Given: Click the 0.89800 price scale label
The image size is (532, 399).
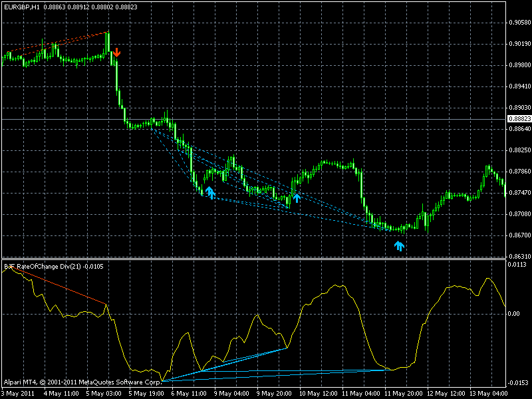Looking at the screenshot, I should (520, 65).
